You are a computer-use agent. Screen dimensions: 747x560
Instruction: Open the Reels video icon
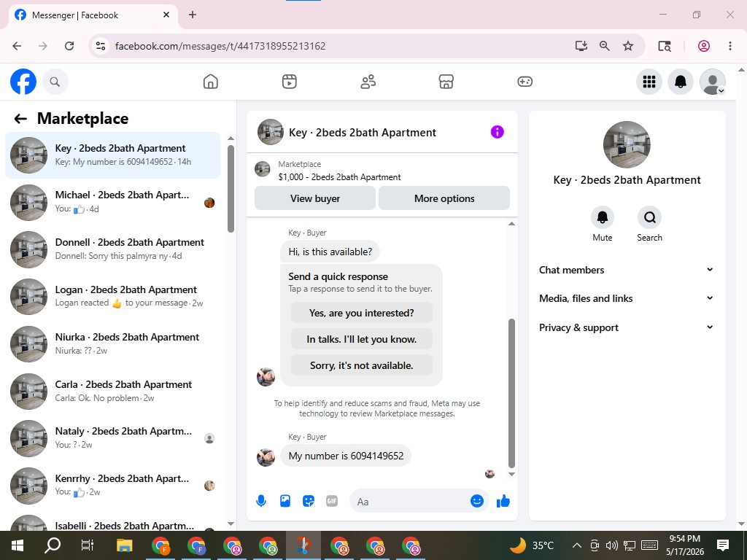(289, 82)
